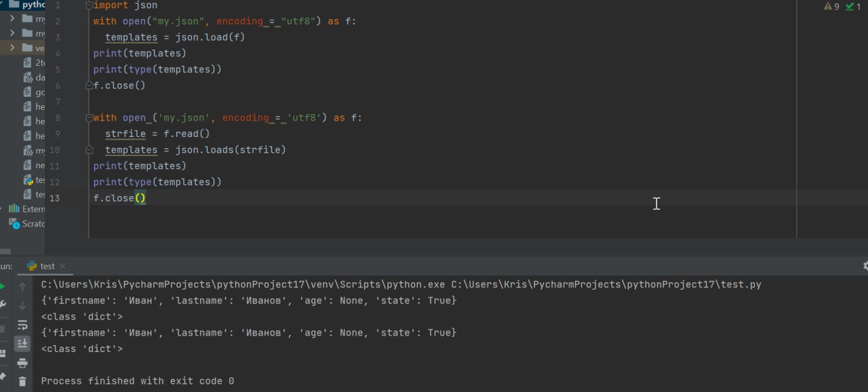Expand the highlighted venv folder chevron
The height and width of the screenshot is (392, 868).
coord(12,47)
